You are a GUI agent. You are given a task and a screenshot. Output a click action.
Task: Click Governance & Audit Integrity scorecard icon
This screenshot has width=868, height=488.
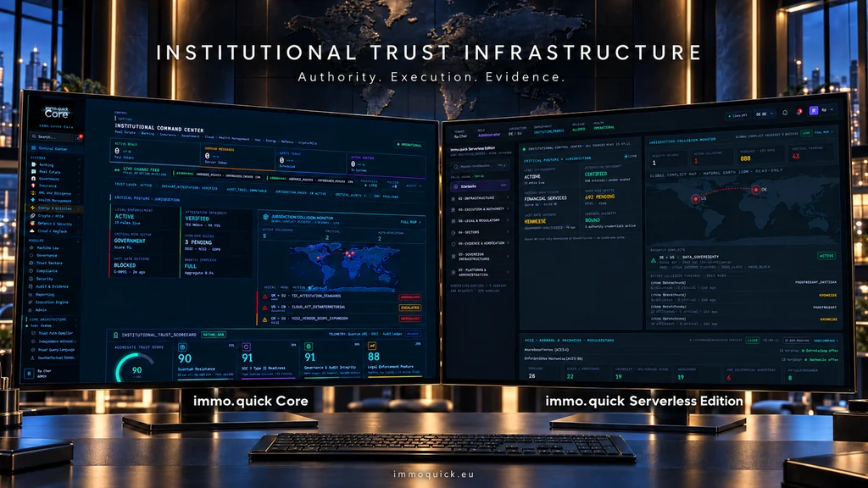coord(309,347)
